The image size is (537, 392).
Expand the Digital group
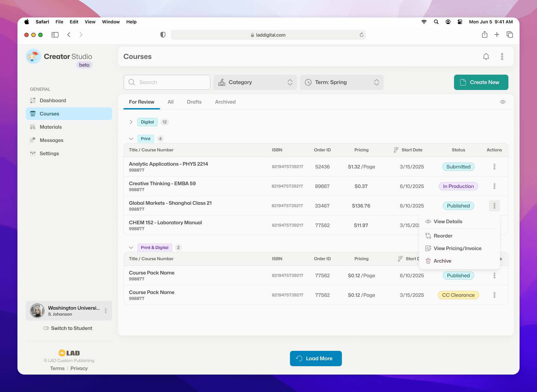tap(131, 122)
